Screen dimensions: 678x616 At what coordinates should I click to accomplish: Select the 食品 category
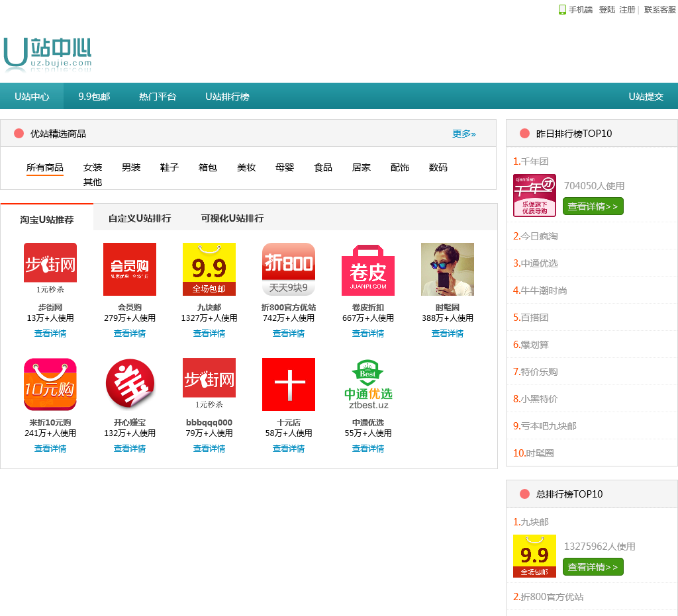(323, 167)
